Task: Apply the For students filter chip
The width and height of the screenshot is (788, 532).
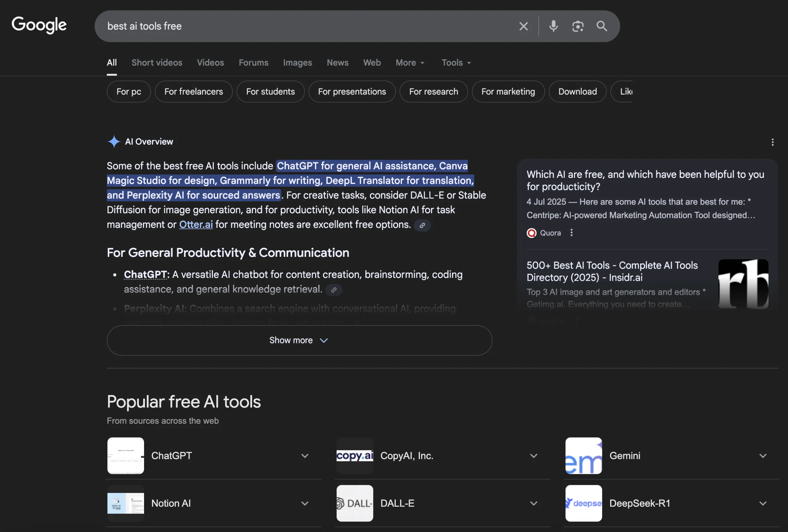Action: (270, 91)
